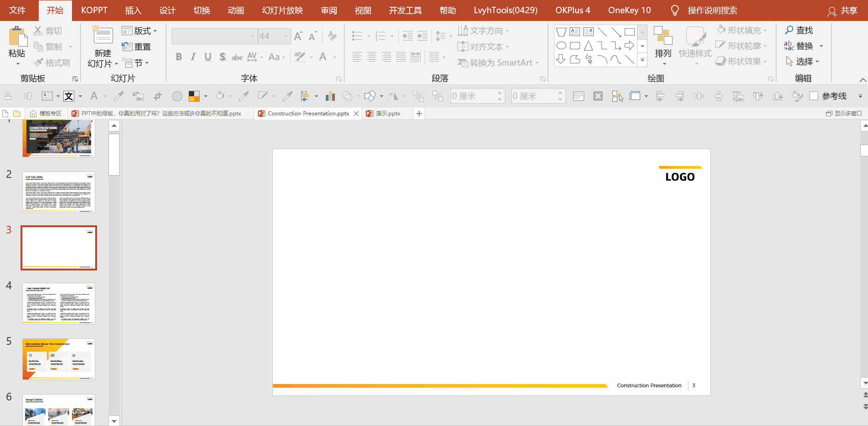Click 显示多窗口 button
868x426 pixels.
[x=844, y=114]
